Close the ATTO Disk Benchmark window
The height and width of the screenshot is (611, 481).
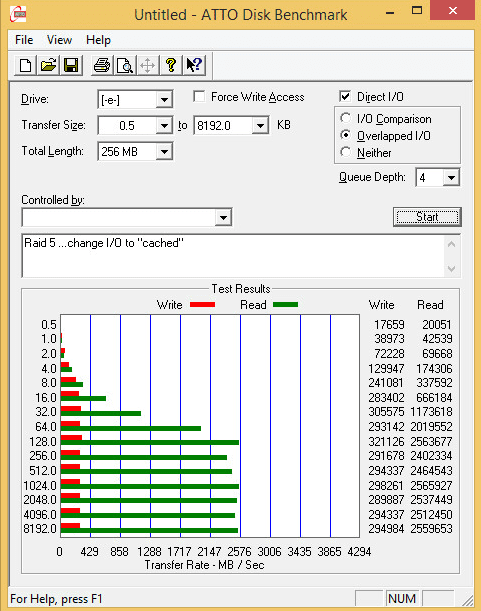(x=453, y=11)
